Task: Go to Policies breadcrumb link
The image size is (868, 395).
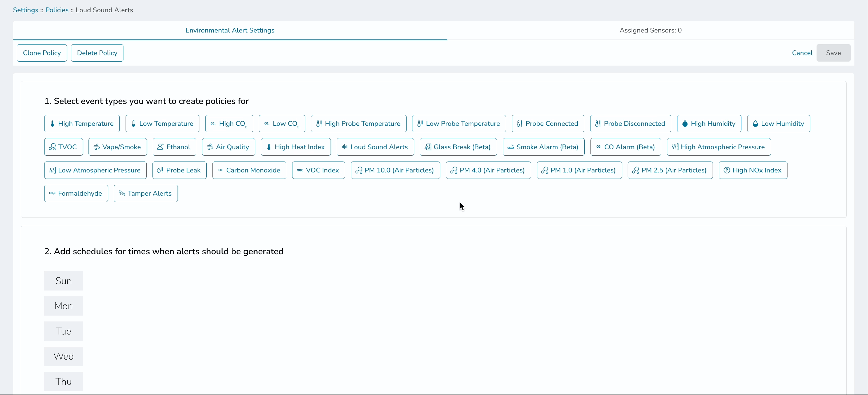Action: 57,10
